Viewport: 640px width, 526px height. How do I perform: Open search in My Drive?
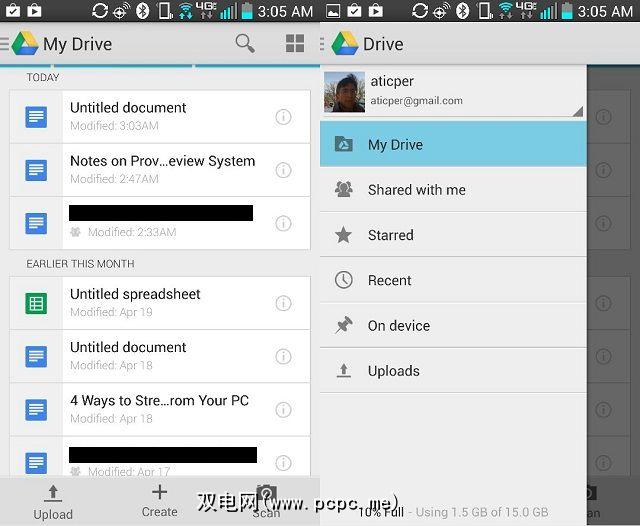[x=245, y=43]
